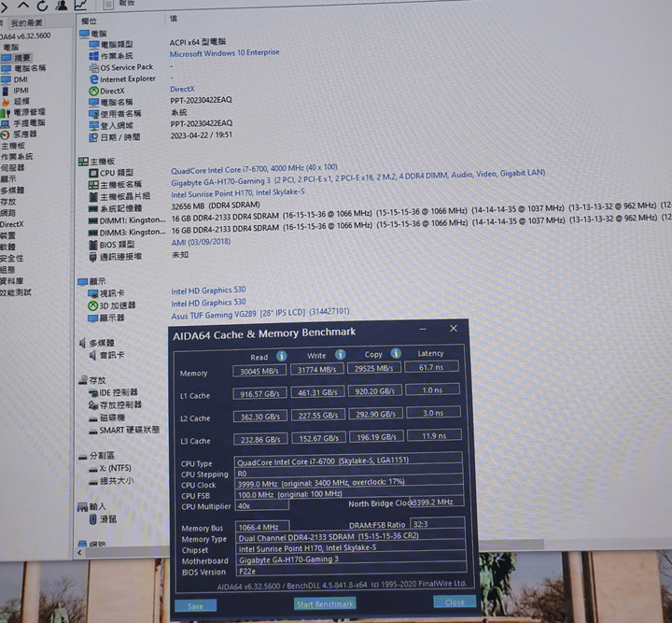Click the DIMM1: Kingston memory icon
Viewport: 672px width, 623px height.
(x=93, y=220)
